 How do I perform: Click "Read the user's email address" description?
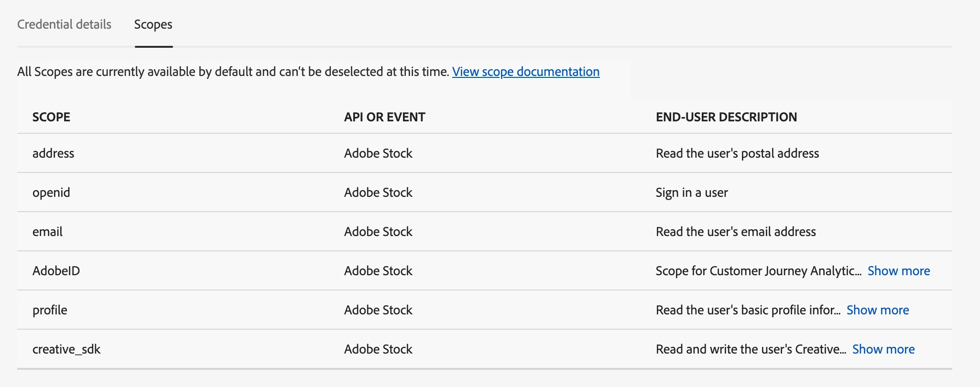[x=735, y=232]
